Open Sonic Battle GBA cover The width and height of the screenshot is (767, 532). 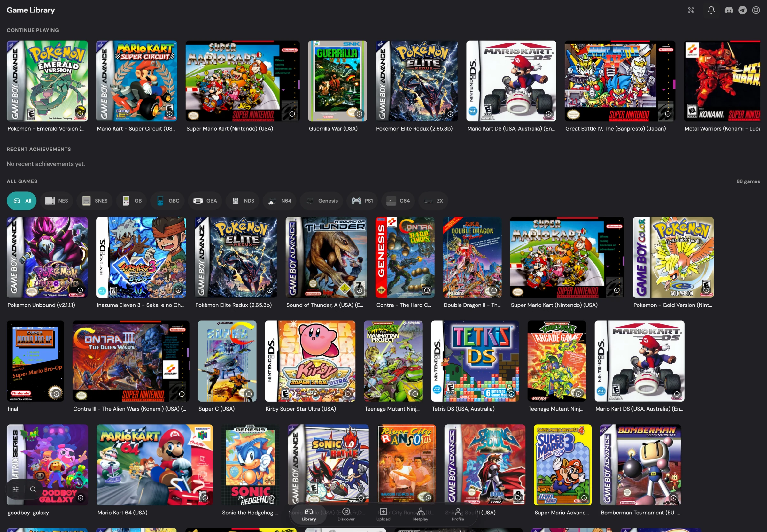coord(328,465)
